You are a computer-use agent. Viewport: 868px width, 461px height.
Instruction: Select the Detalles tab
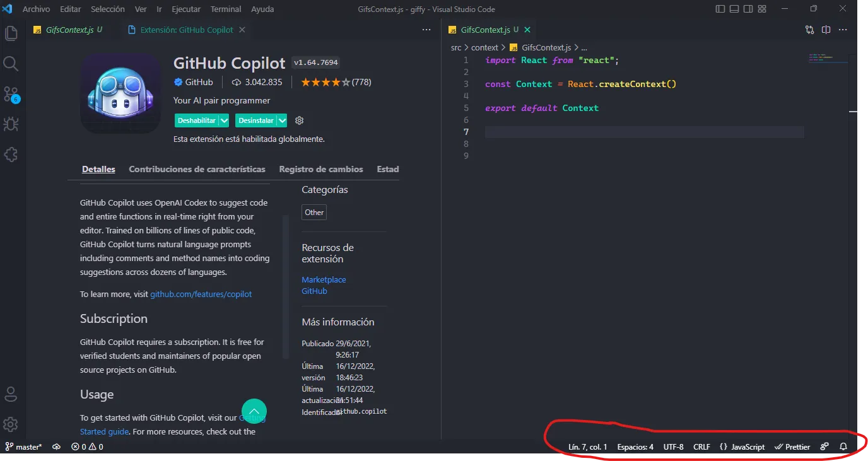click(x=98, y=169)
